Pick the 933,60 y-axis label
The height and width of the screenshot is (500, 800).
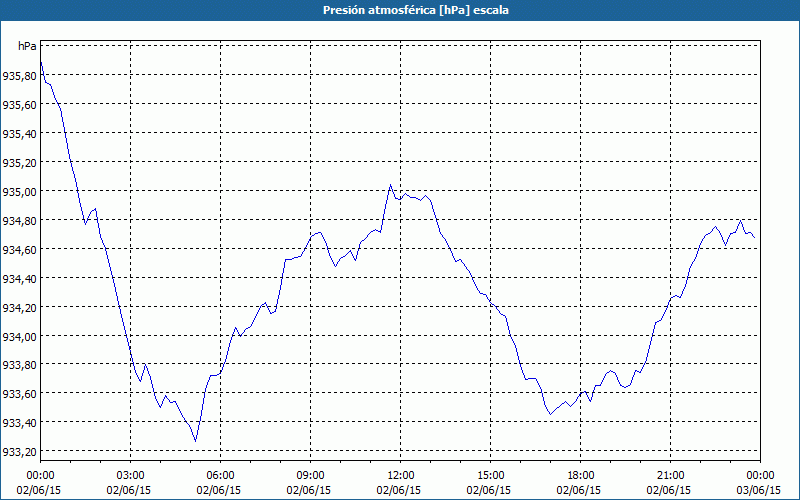pos(19,393)
